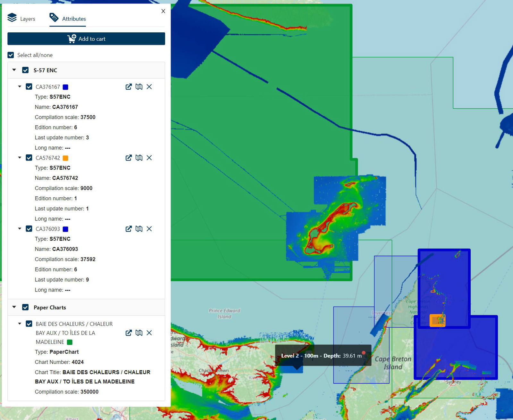The height and width of the screenshot is (420, 513).
Task: Click the map view icon for CA376167
Action: 139,86
